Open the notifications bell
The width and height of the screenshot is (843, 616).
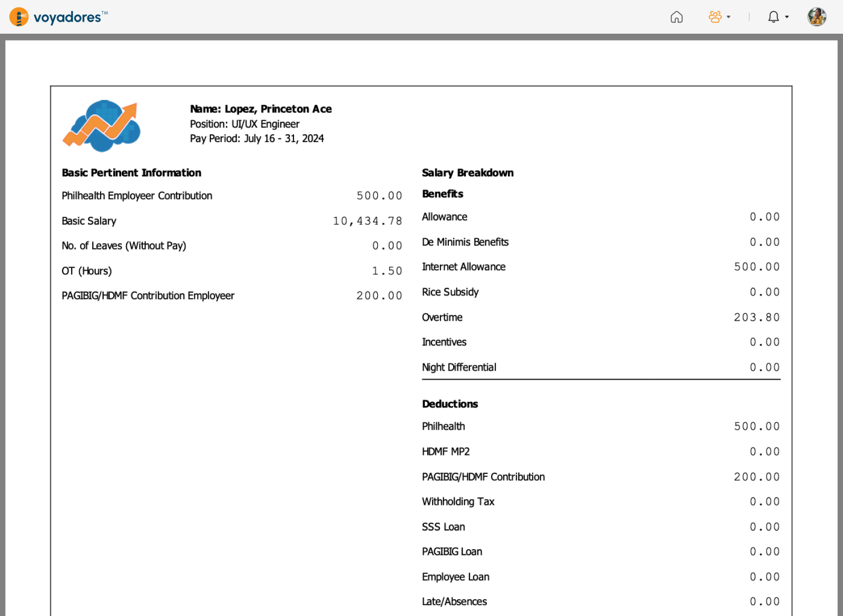tap(773, 17)
